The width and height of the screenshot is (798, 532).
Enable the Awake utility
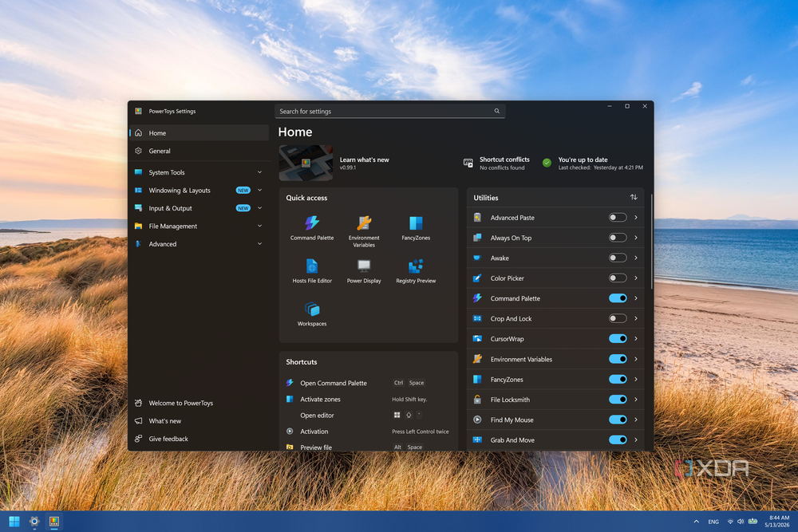coord(618,258)
